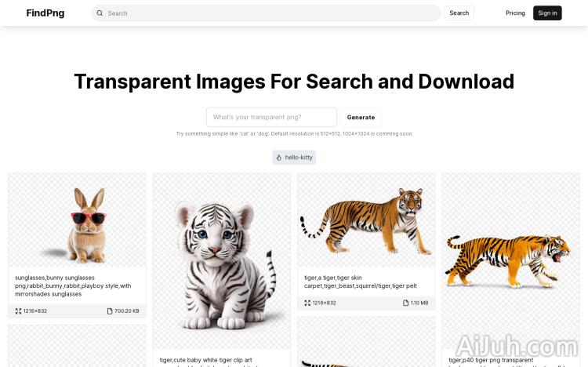Click the sunglasses bunny caption text

[x=73, y=286]
